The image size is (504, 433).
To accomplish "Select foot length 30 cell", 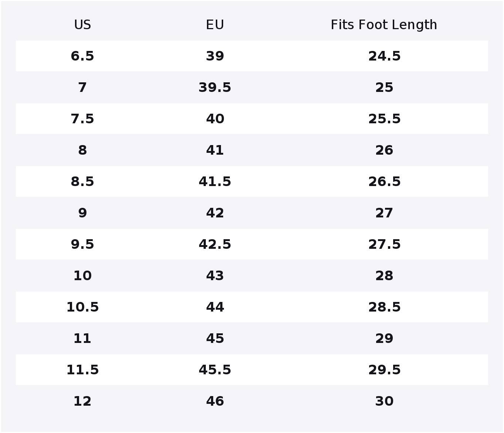I will pos(384,401).
